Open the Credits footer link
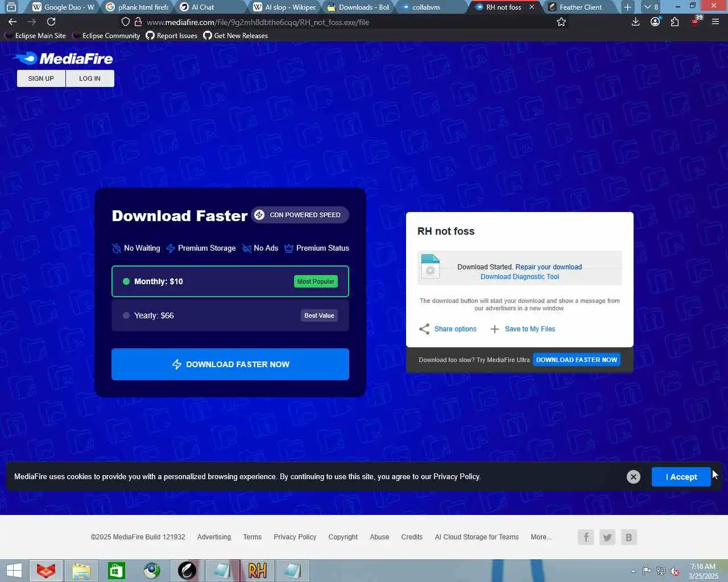Screen dimensions: 728x582 412,537
